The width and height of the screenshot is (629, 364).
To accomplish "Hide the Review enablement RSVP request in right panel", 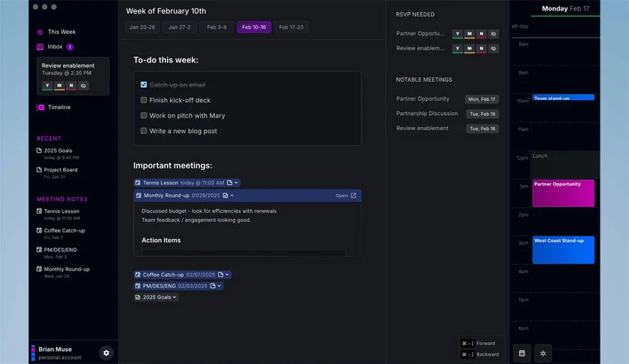I will pos(494,48).
